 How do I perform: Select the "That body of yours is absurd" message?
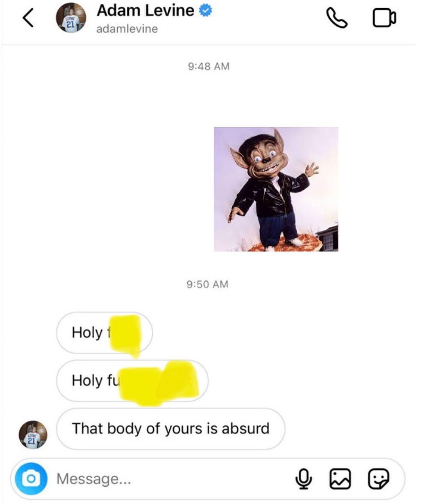[170, 429]
